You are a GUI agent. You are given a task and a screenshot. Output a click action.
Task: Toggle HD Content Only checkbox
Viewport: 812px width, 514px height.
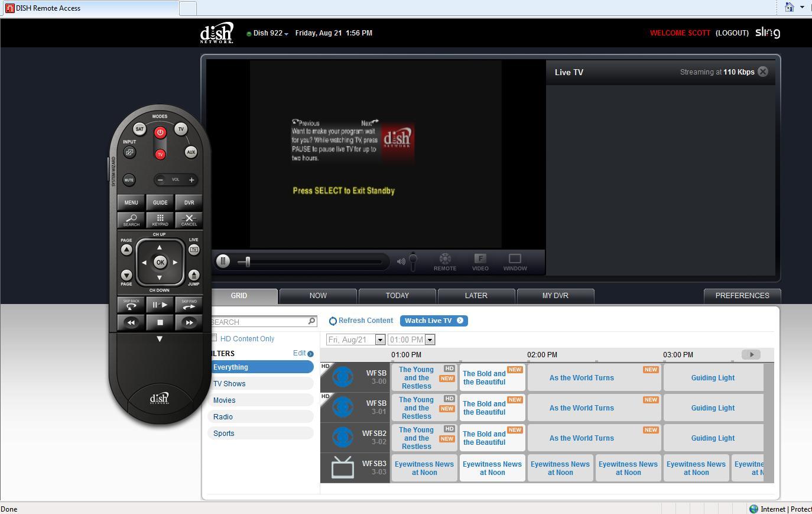click(214, 338)
